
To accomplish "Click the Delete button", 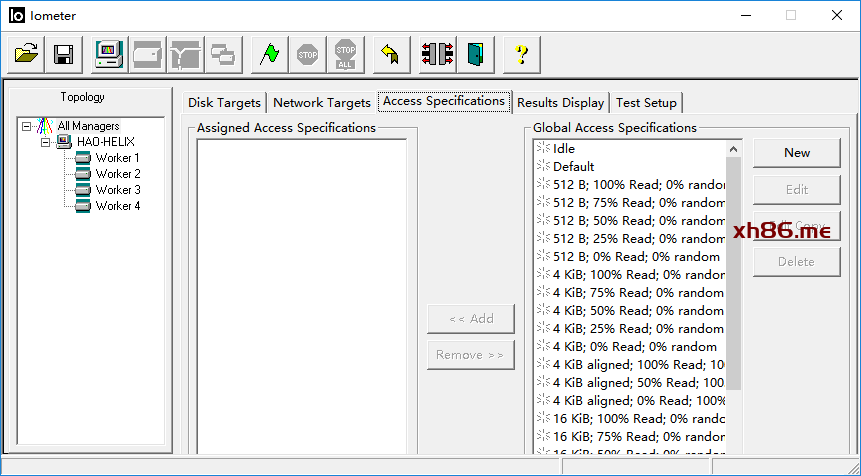I will [x=797, y=262].
